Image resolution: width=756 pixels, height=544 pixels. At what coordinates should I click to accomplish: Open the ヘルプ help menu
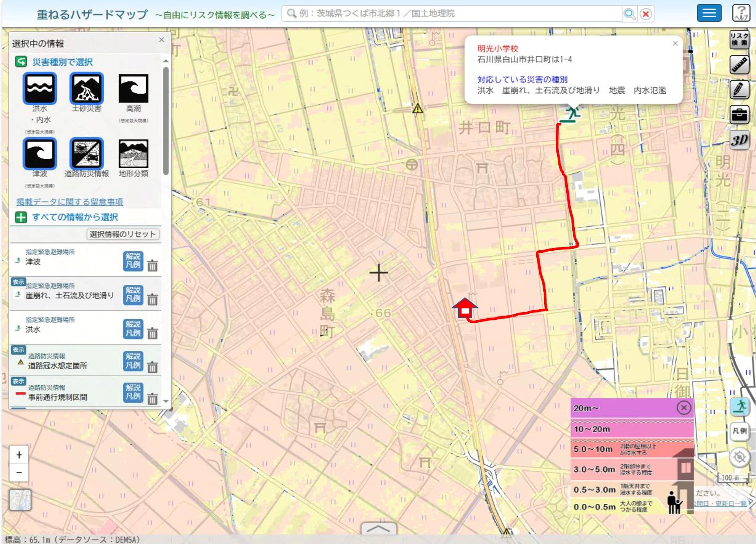(x=740, y=13)
